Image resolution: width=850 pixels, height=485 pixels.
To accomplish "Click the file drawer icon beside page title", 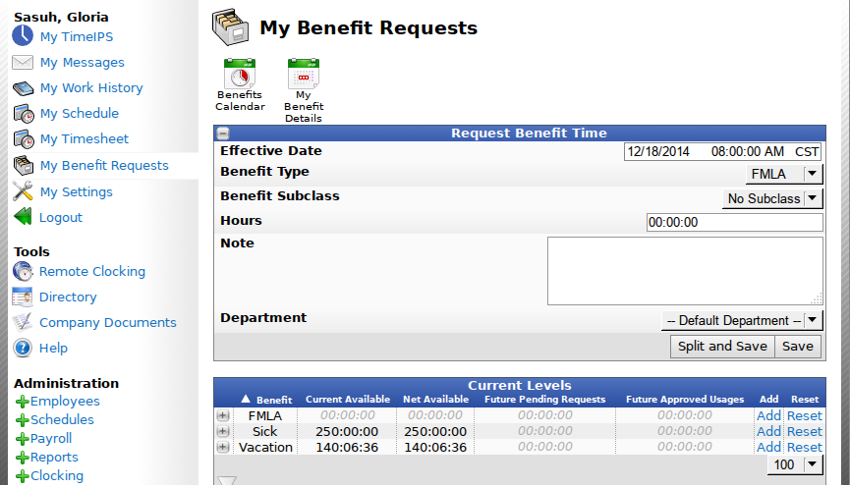I will tap(230, 27).
